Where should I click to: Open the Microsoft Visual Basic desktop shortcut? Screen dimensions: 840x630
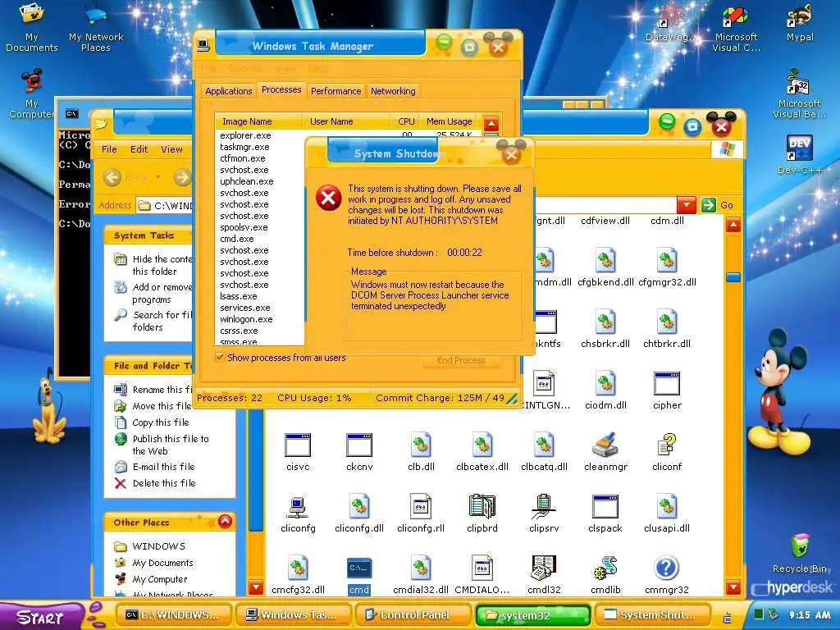click(798, 94)
